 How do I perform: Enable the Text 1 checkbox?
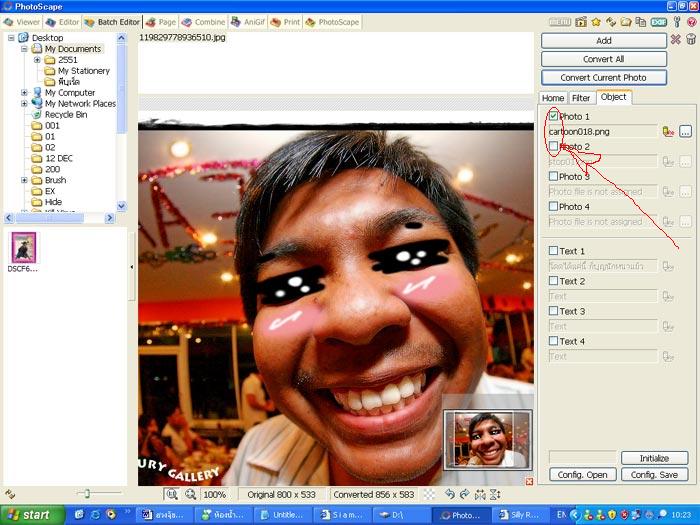click(553, 251)
